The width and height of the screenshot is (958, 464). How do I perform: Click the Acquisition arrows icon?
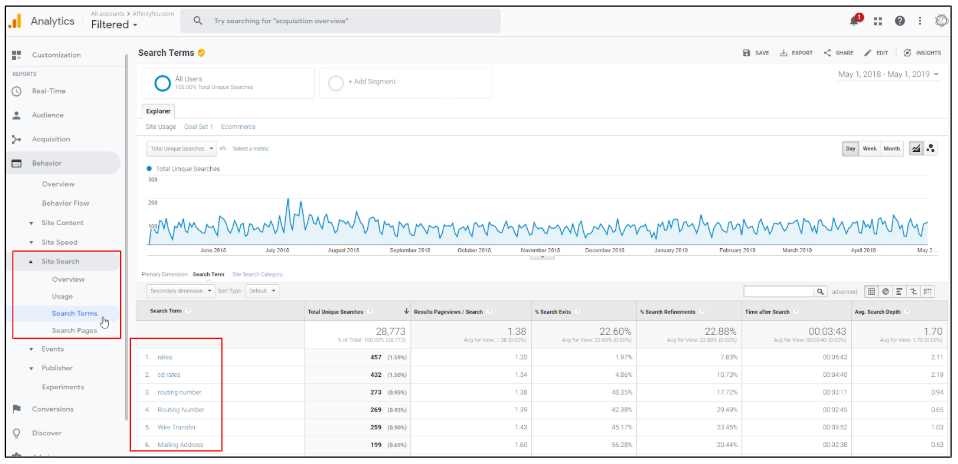coord(16,139)
